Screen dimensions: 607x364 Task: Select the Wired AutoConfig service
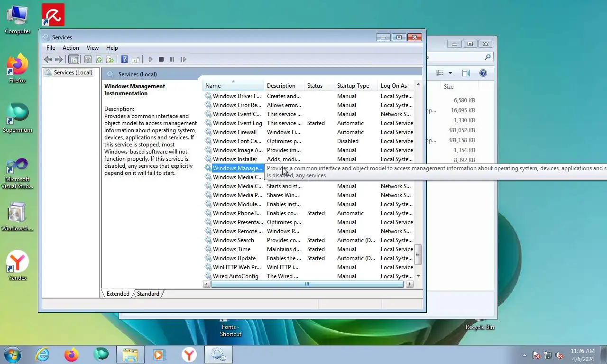[x=309, y=276]
